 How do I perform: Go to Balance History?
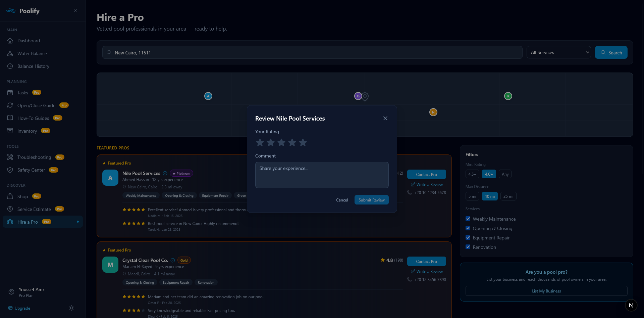pyautogui.click(x=43, y=66)
